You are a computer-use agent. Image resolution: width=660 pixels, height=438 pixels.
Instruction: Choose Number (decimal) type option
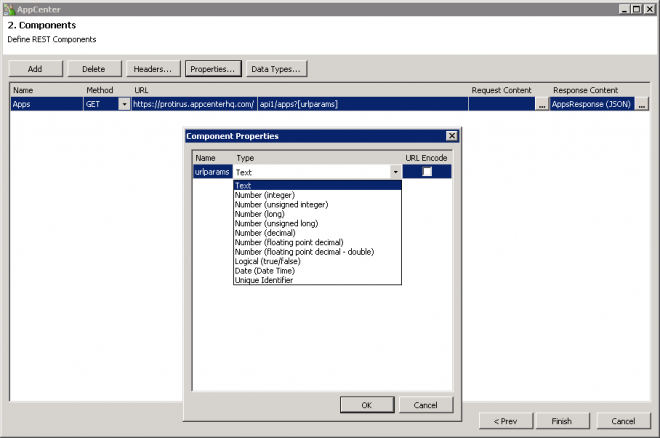tap(317, 233)
